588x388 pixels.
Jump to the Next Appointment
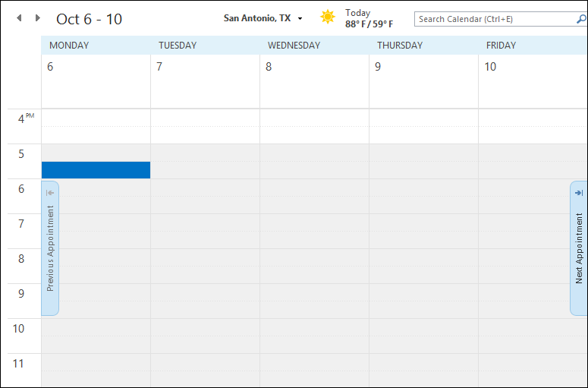pos(579,248)
